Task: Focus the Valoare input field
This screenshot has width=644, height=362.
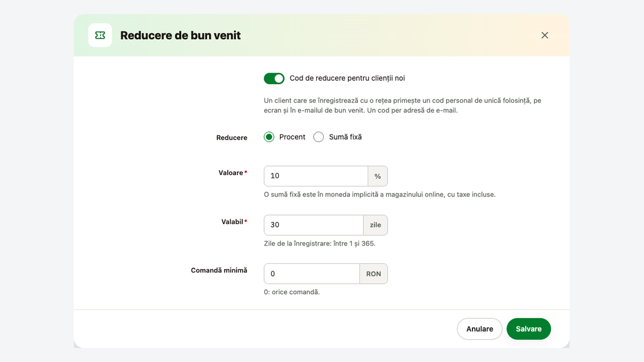Action: (x=316, y=176)
